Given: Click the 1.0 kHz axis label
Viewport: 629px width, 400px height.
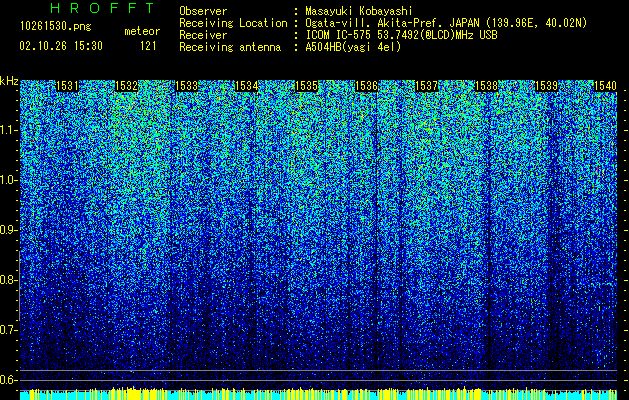Looking at the screenshot, I should [9, 180].
